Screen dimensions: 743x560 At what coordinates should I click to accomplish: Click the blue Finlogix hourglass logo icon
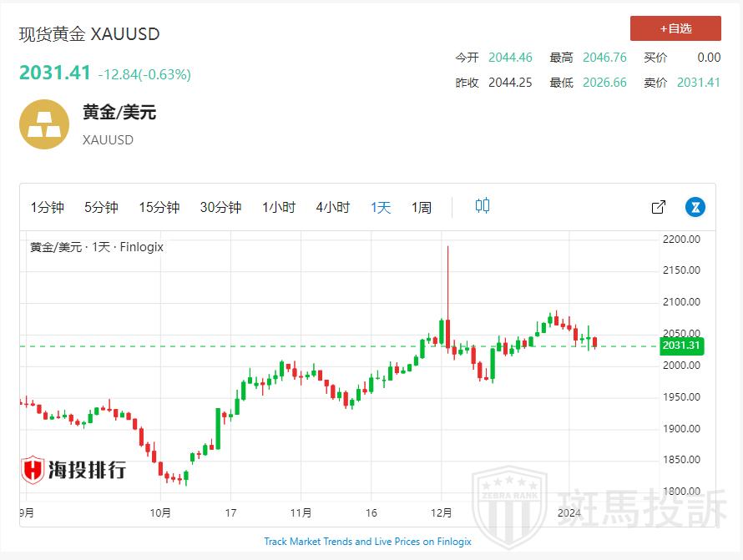pyautogui.click(x=695, y=207)
